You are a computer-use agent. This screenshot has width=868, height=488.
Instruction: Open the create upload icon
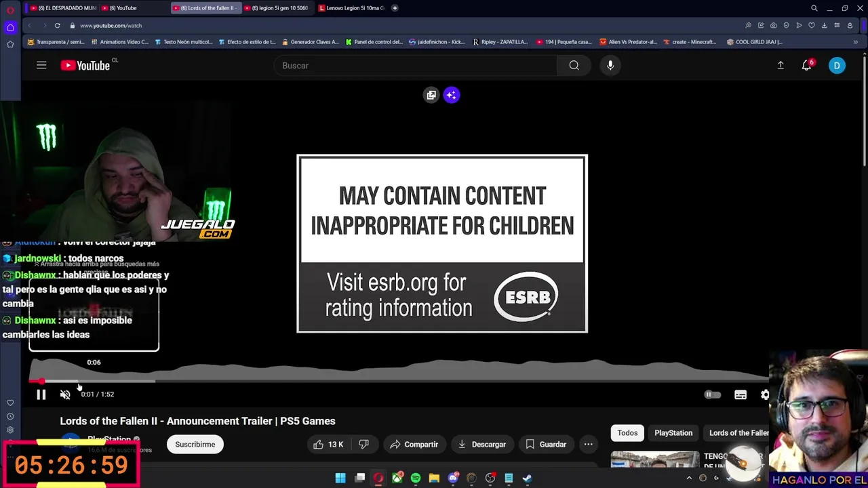click(781, 66)
